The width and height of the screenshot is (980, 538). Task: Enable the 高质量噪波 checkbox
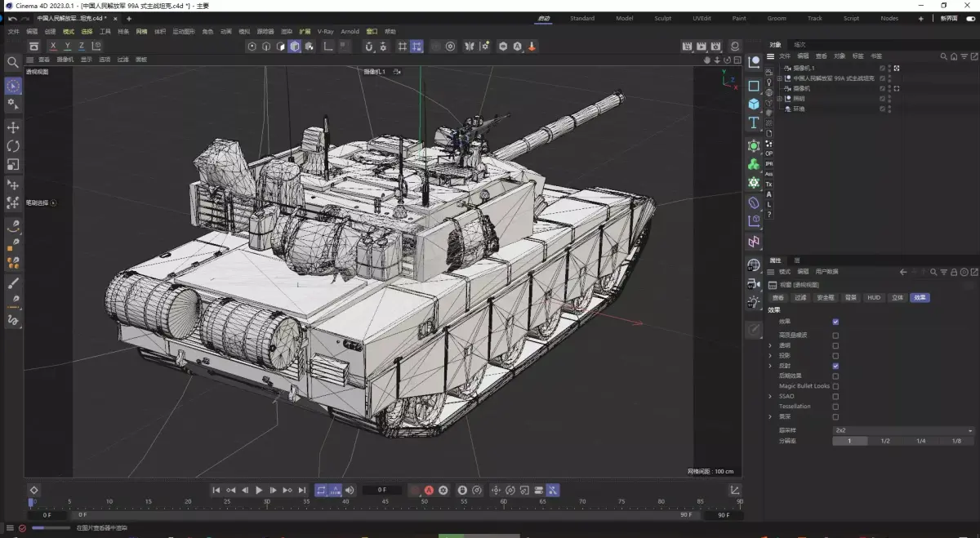click(835, 335)
